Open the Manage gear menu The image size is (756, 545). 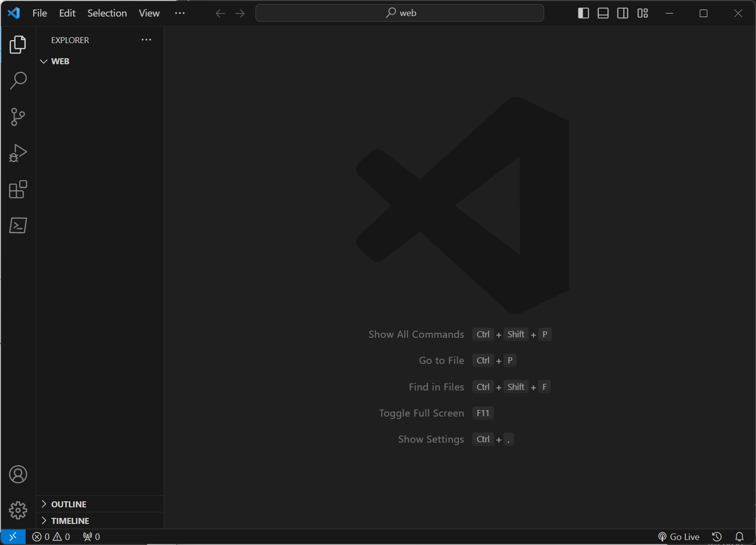pyautogui.click(x=18, y=510)
